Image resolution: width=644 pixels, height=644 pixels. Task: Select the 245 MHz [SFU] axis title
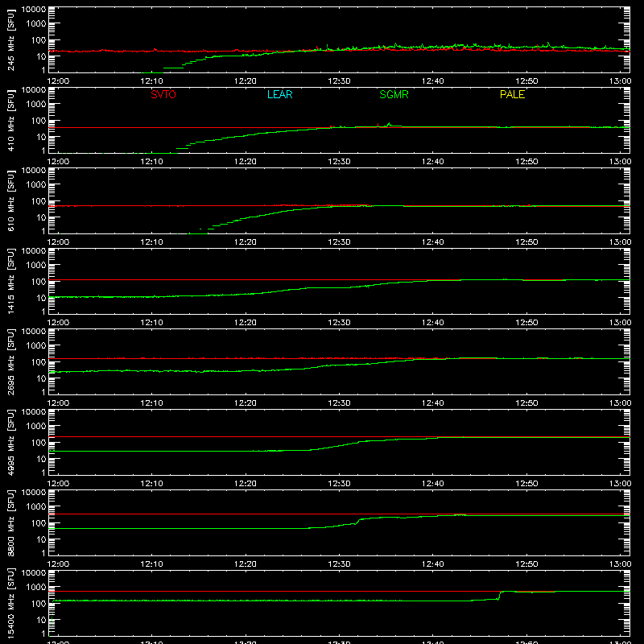[10, 39]
